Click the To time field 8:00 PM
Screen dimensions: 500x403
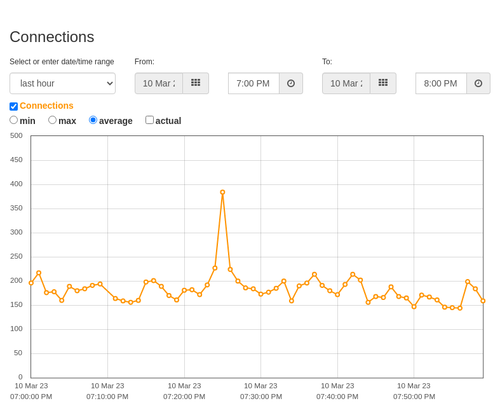[x=441, y=83]
